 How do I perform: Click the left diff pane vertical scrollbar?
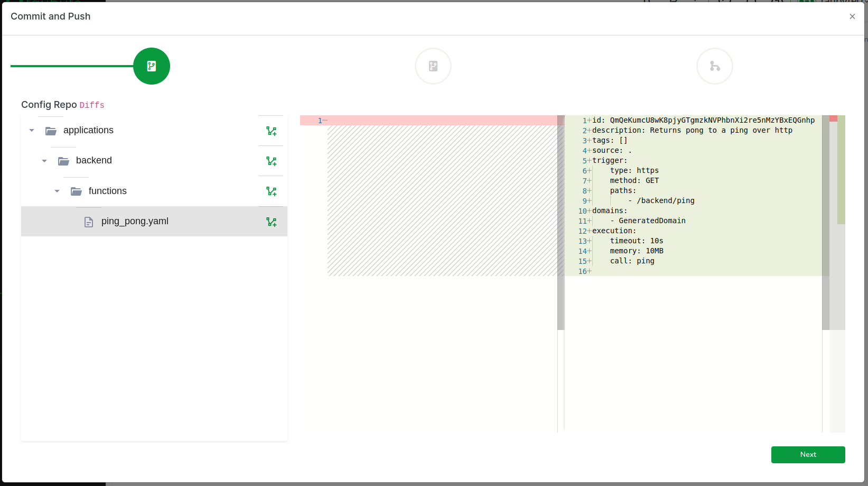(x=561, y=222)
